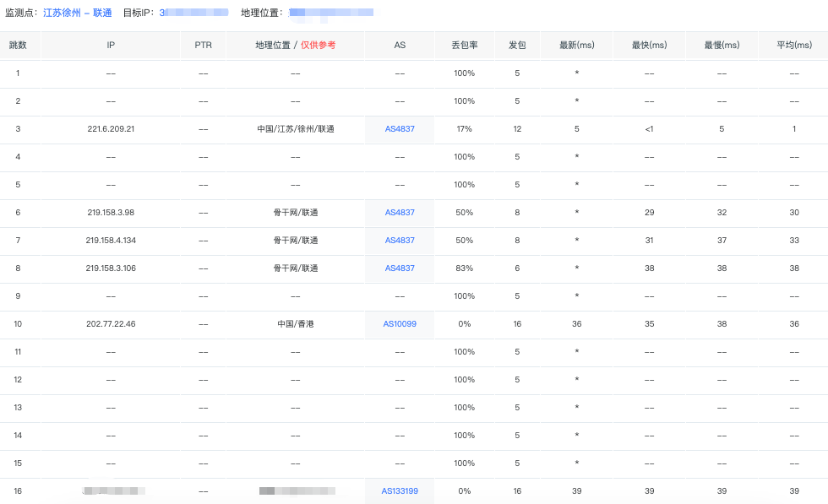Click the 平均(ms) column header

(793, 45)
